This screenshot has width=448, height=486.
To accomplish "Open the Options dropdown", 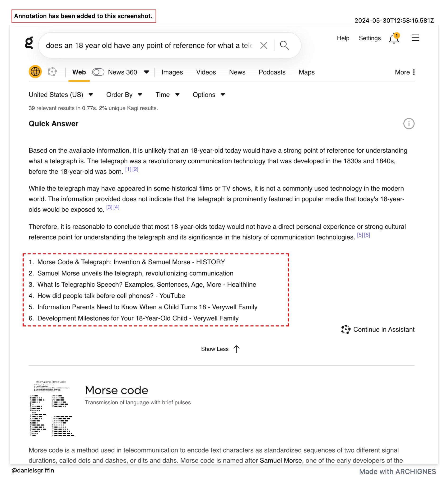I will tap(209, 94).
